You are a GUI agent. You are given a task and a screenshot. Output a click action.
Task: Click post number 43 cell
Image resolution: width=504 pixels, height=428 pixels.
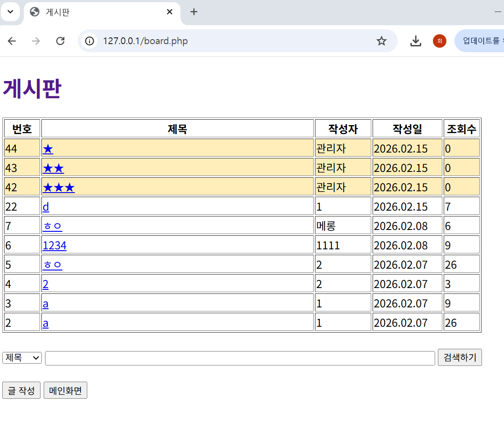22,167
